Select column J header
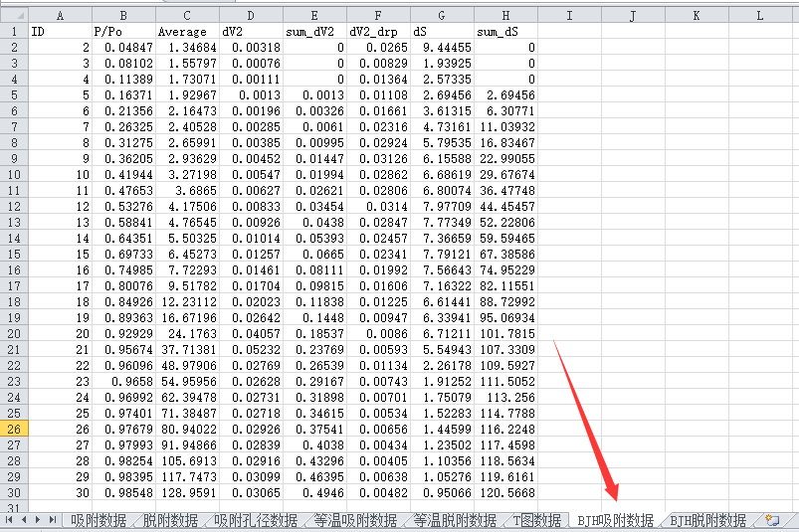The image size is (799, 532). (x=634, y=15)
